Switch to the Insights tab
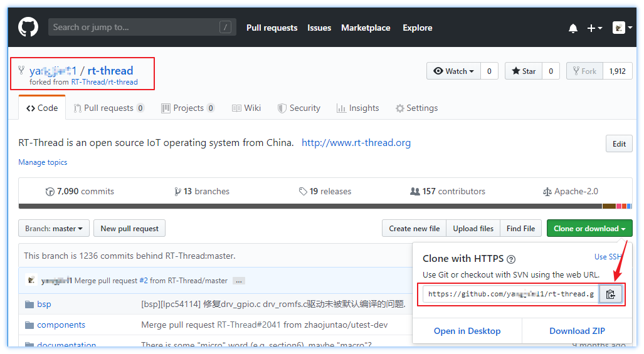This screenshot has width=644, height=354. [357, 108]
